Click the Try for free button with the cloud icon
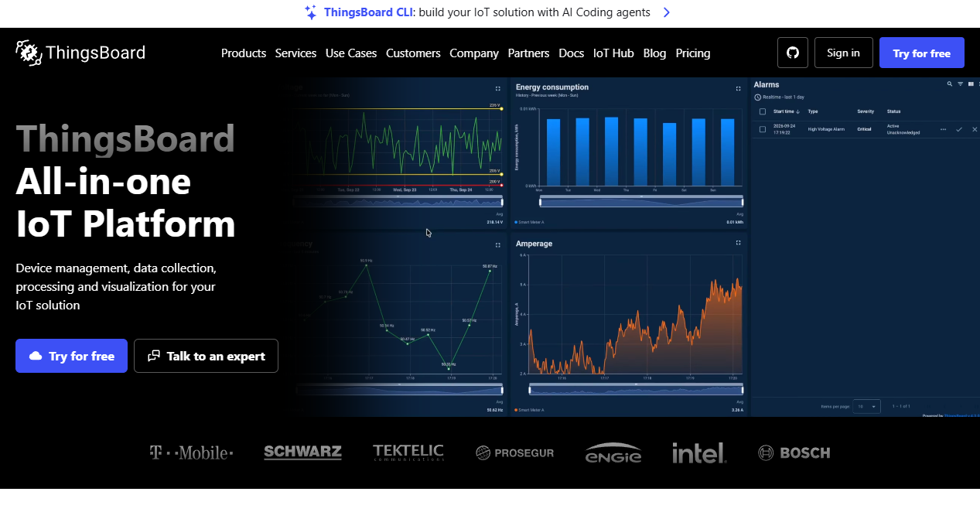This screenshot has width=980, height=519. (71, 356)
